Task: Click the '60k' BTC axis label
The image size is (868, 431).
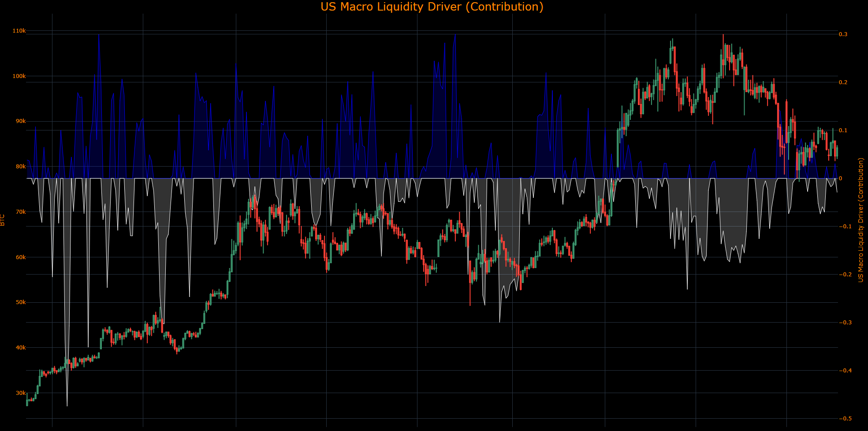Action: [x=21, y=257]
